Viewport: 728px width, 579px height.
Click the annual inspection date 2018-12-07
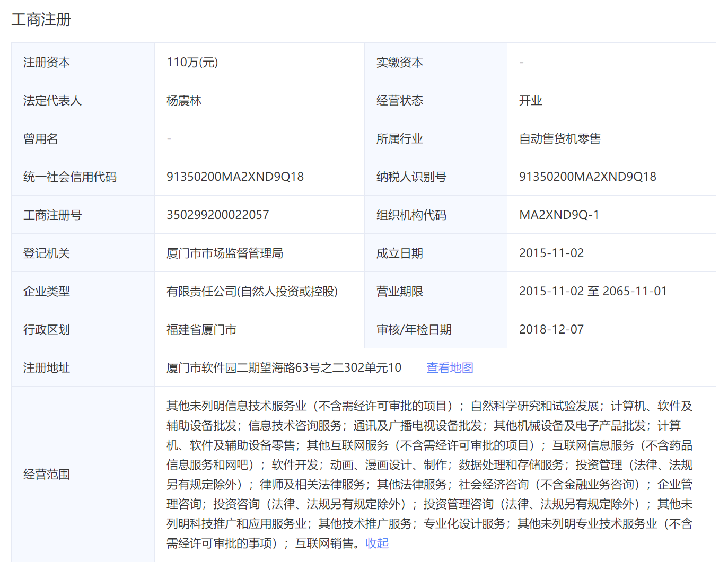click(551, 329)
